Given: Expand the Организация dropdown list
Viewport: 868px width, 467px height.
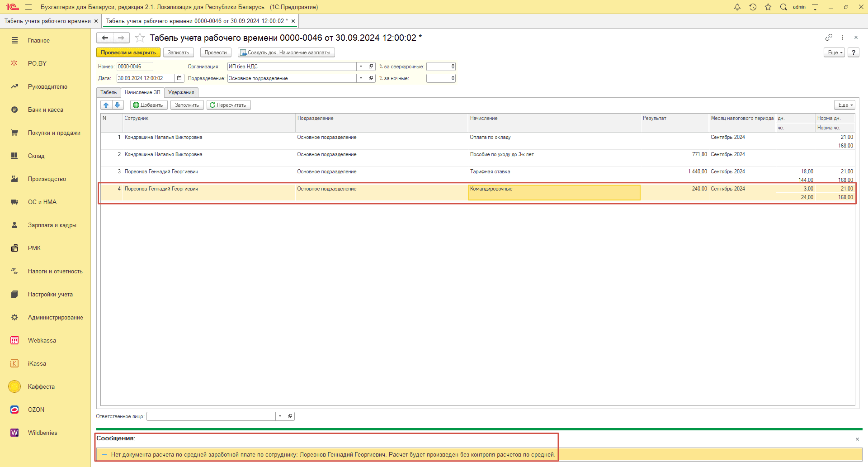Looking at the screenshot, I should pyautogui.click(x=361, y=67).
